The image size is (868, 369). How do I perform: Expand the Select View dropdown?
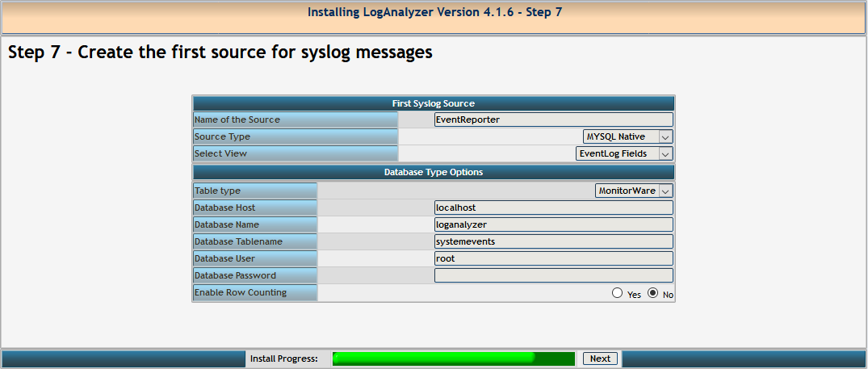(x=624, y=153)
